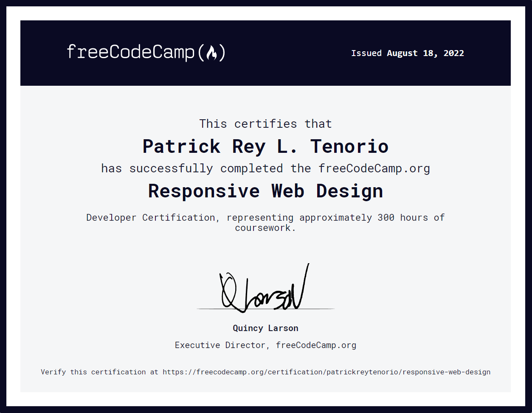Select the Issued August 18, 2022 date

(408, 53)
